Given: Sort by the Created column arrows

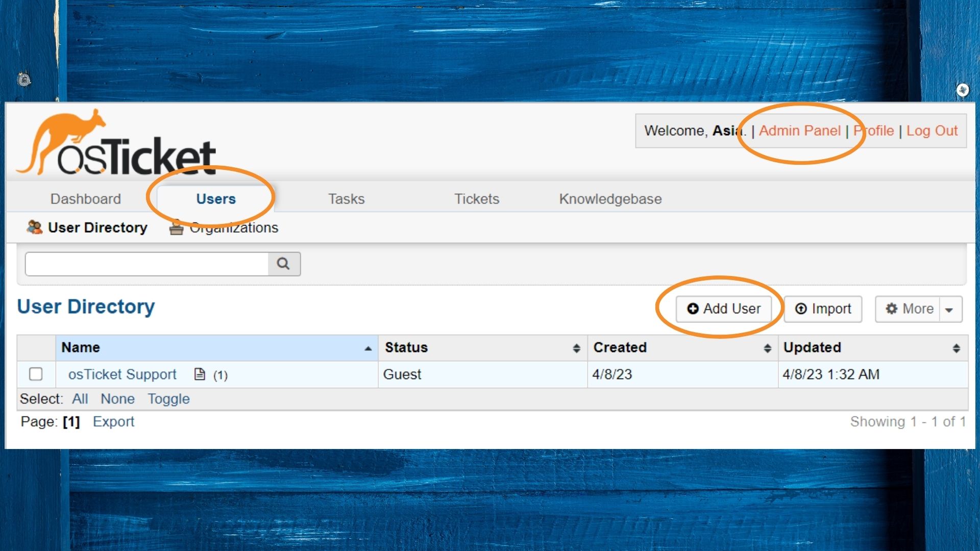Looking at the screenshot, I should [767, 348].
